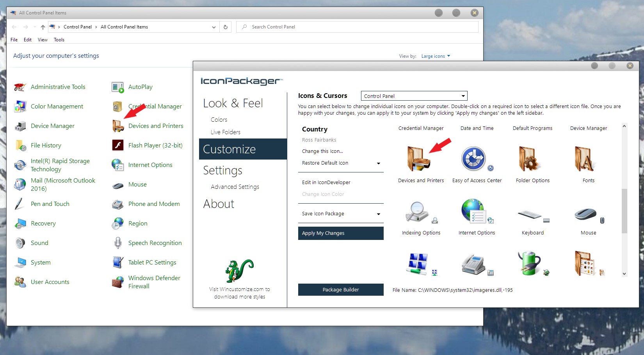Change the View by Large icons setting
This screenshot has height=355, width=644.
pyautogui.click(x=435, y=56)
